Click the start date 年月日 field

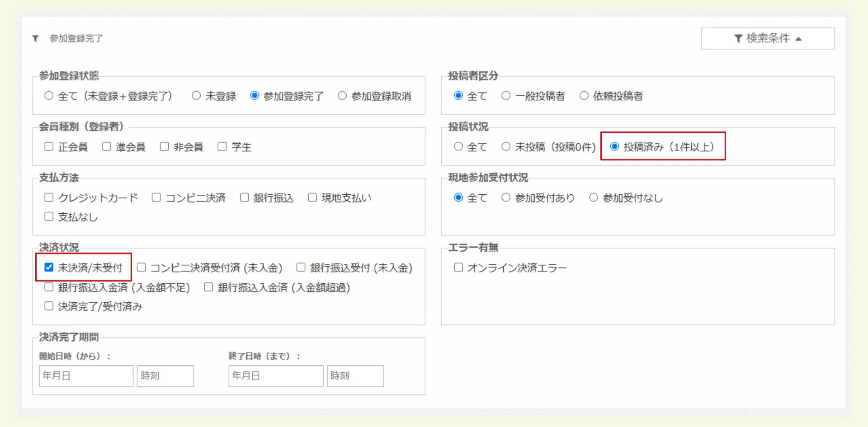pos(86,375)
